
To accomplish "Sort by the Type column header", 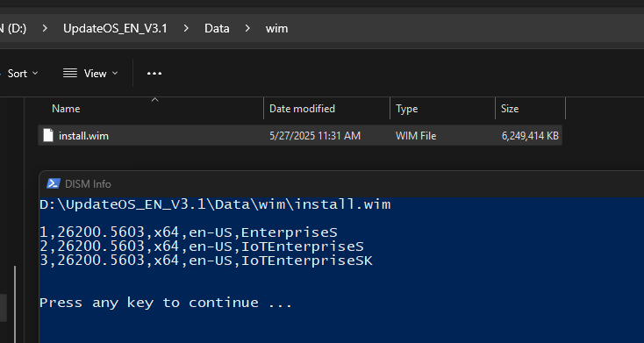I will point(443,109).
